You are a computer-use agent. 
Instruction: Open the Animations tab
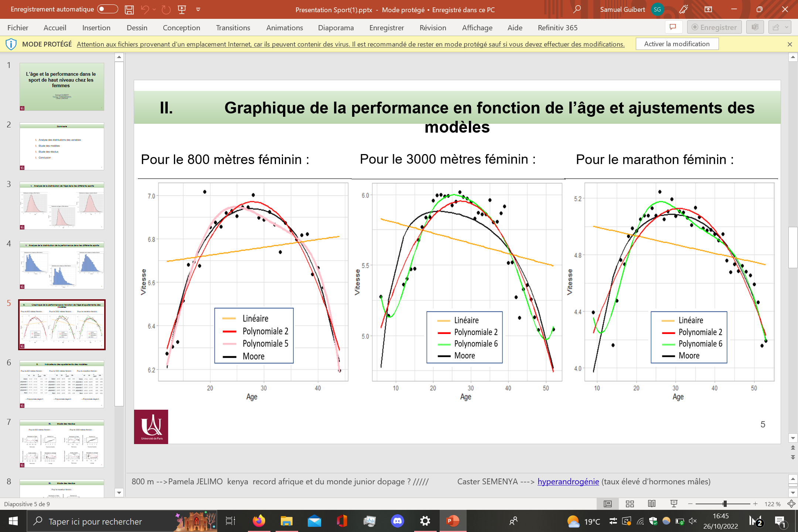click(x=284, y=28)
